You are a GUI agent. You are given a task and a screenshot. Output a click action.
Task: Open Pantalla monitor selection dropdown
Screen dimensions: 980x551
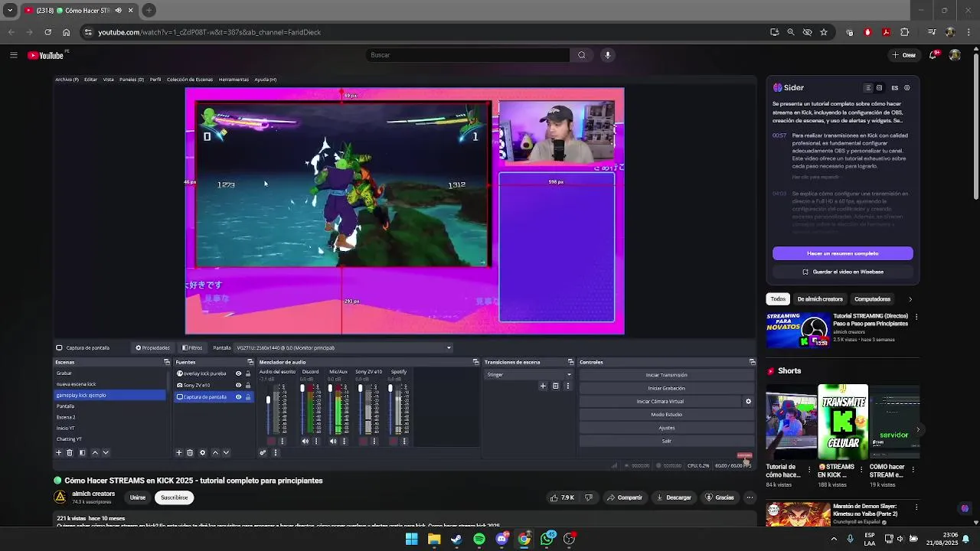[344, 347]
